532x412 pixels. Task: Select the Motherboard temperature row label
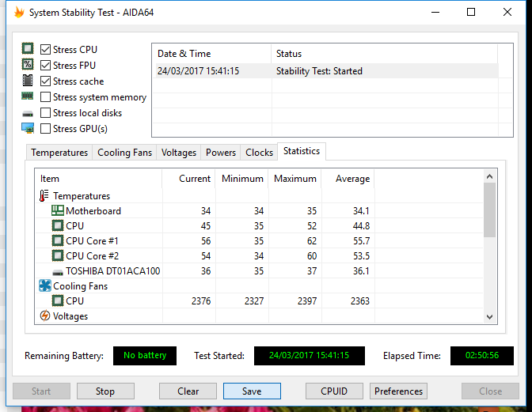pyautogui.click(x=93, y=210)
